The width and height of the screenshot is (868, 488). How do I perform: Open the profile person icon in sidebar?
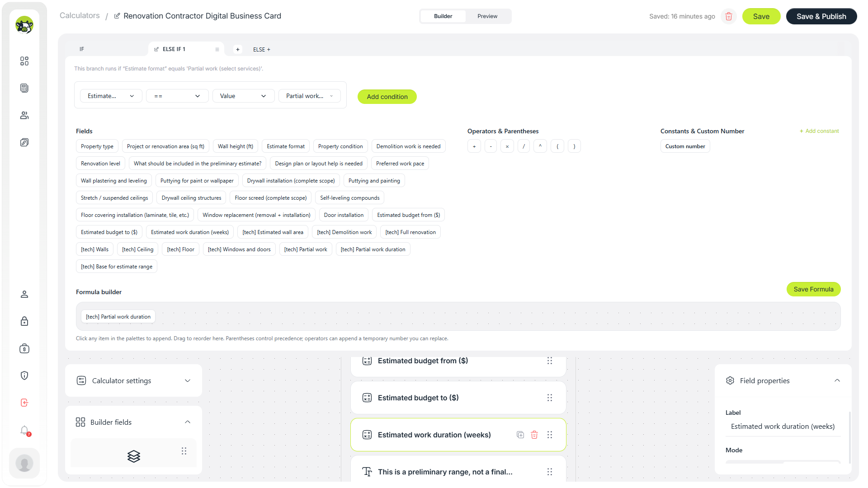[24, 294]
